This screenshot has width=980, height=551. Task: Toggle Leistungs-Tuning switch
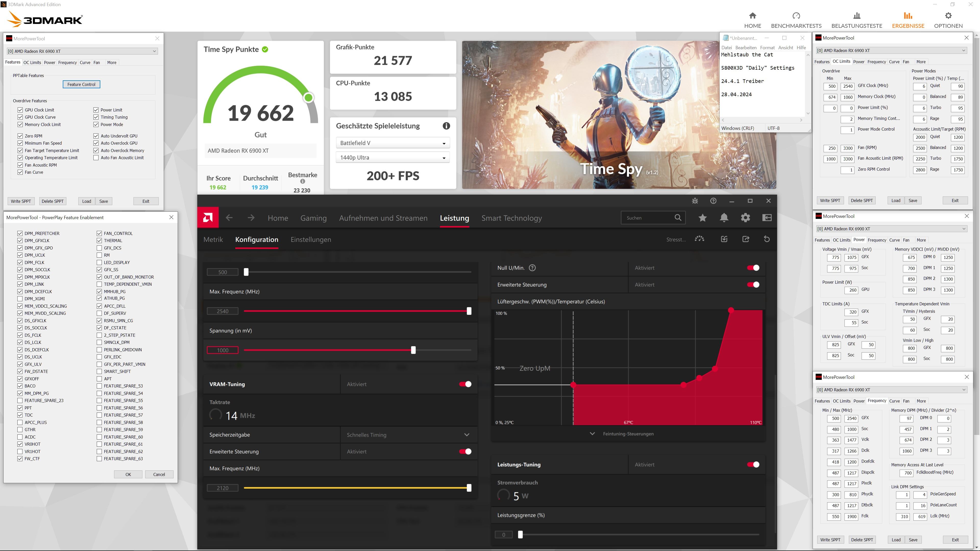pos(753,464)
